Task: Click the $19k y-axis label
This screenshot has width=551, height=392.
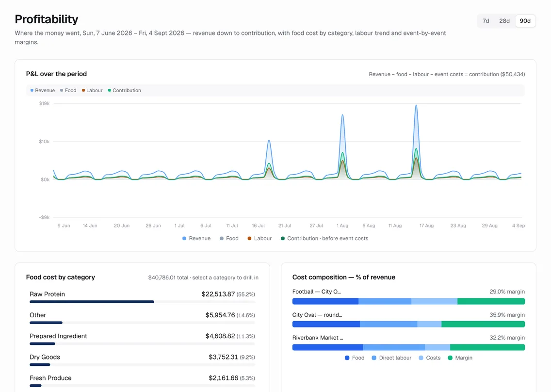Action: tap(44, 103)
